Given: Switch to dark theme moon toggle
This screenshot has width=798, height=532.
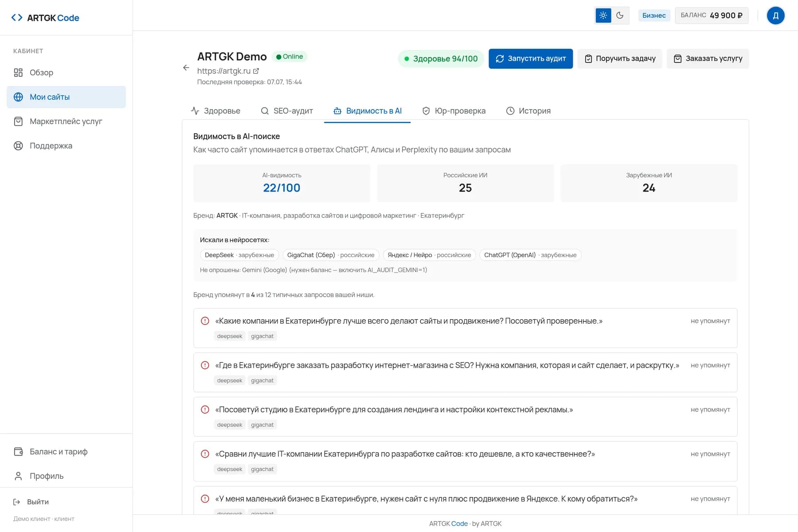Looking at the screenshot, I should tap(620, 16).
